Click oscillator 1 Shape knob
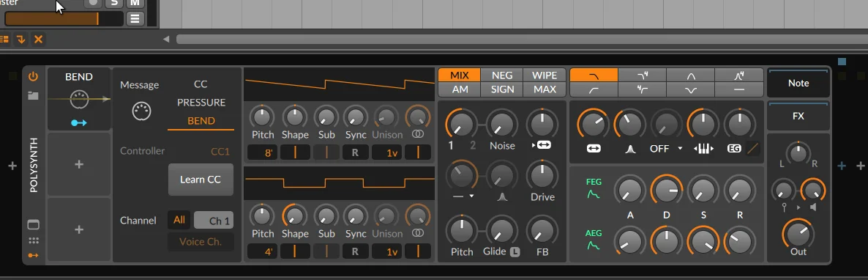 click(294, 117)
